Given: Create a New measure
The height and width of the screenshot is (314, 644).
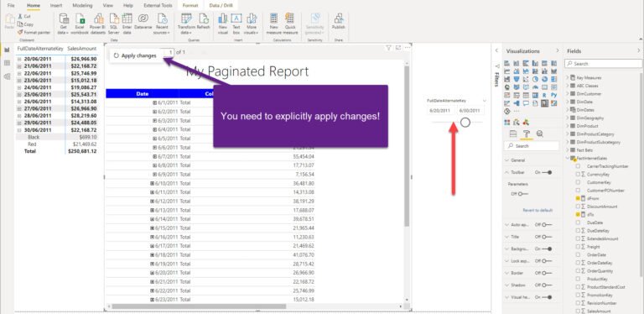Looking at the screenshot, I should tap(274, 24).
